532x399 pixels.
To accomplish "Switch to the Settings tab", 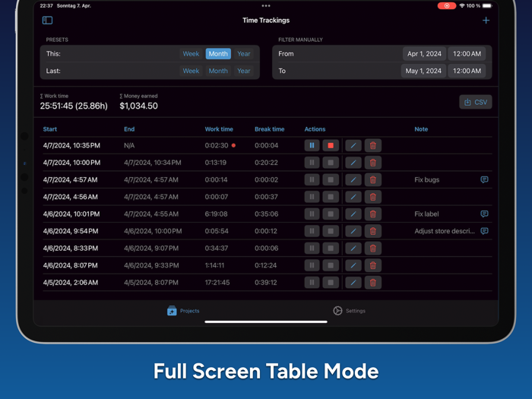I will (x=349, y=311).
